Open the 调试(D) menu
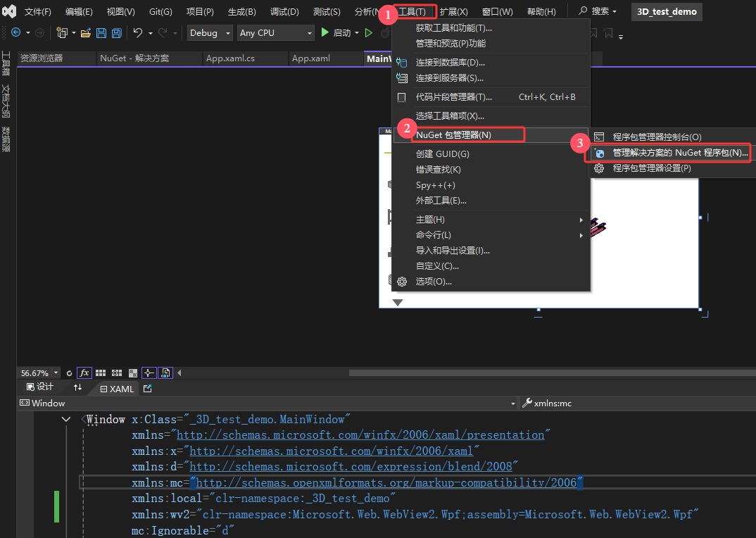 [x=284, y=11]
